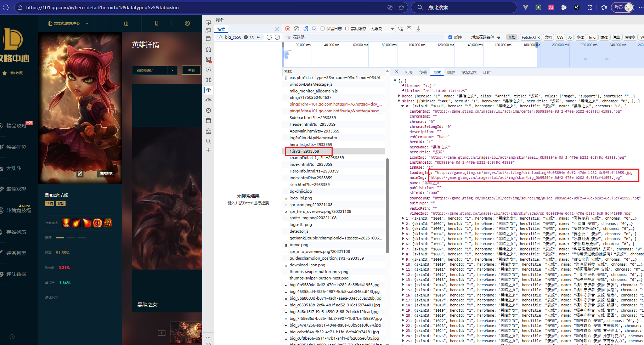Toggle match case Aa in search box
The width and height of the screenshot is (644, 345).
pos(259,37)
